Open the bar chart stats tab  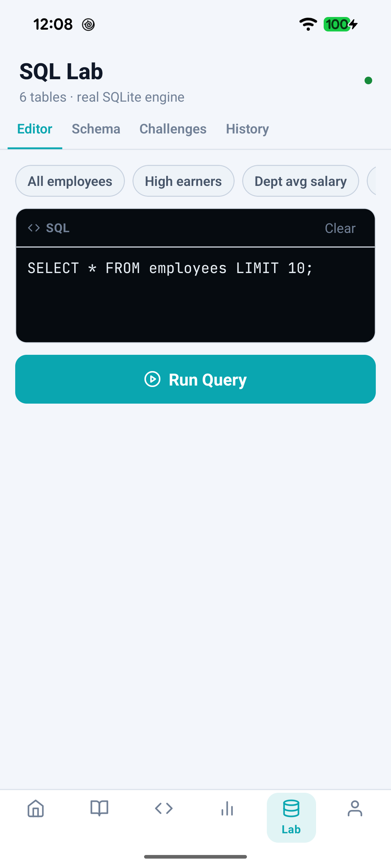pos(227,808)
